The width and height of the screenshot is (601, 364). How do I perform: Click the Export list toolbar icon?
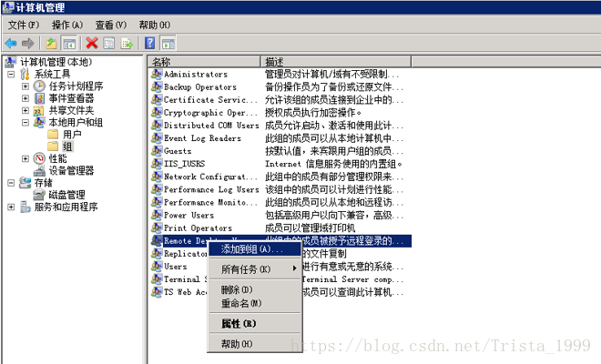(127, 44)
